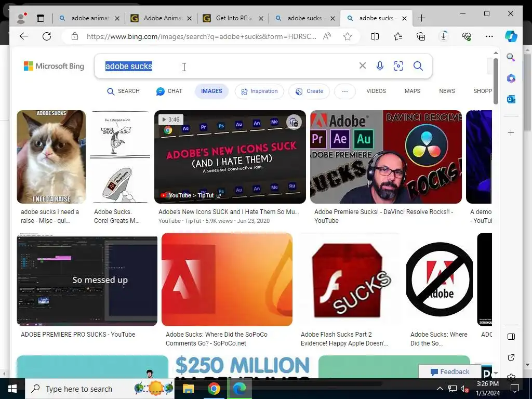Go back to the previous page
The height and width of the screenshot is (399, 532).
[x=24, y=36]
